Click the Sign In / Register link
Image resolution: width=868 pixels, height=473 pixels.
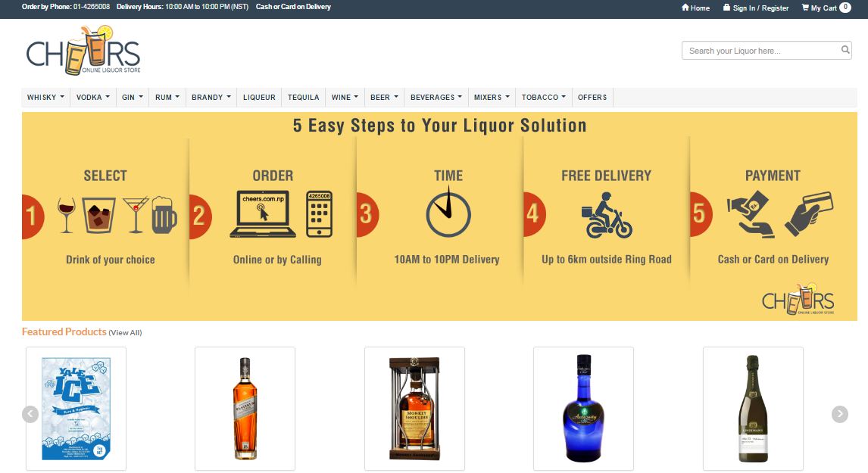[760, 8]
